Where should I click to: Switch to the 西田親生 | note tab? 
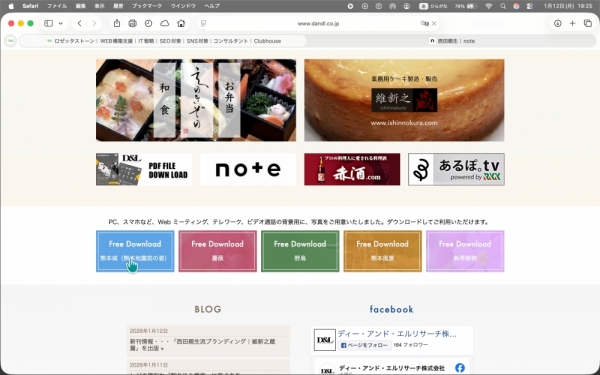pos(452,41)
